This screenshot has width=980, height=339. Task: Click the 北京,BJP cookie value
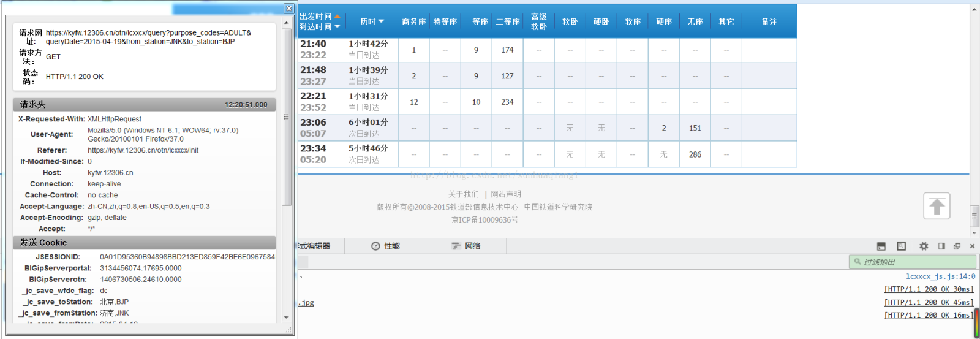(x=115, y=302)
